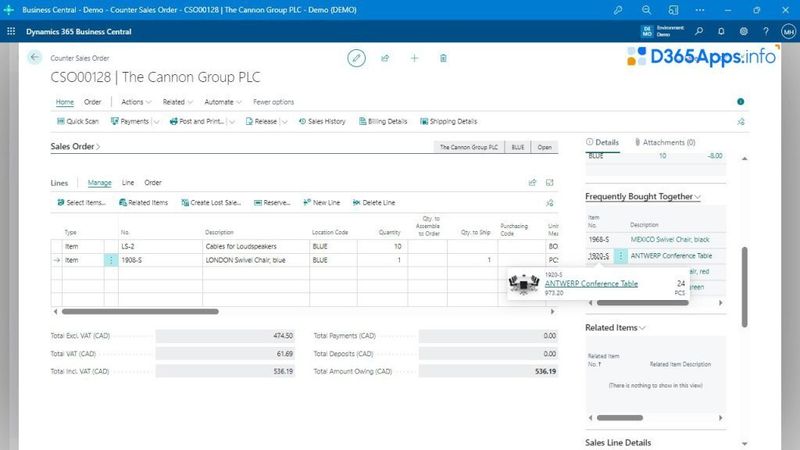
Task: Click the Quantity cell of LS-2 line
Action: pos(382,246)
